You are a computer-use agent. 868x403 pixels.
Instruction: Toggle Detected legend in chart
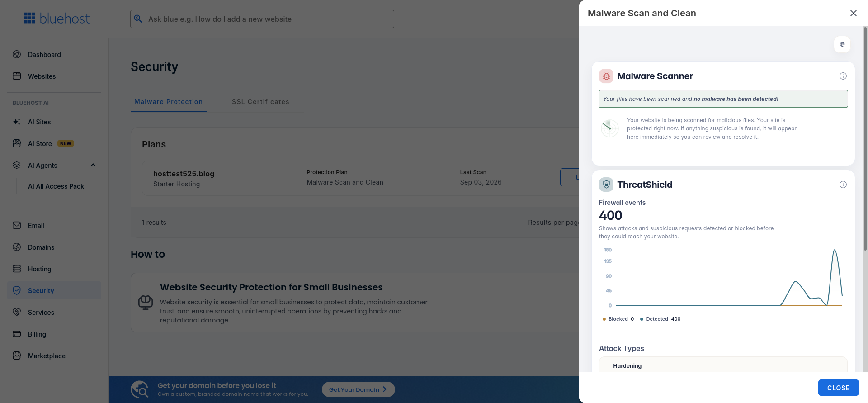pos(660,319)
